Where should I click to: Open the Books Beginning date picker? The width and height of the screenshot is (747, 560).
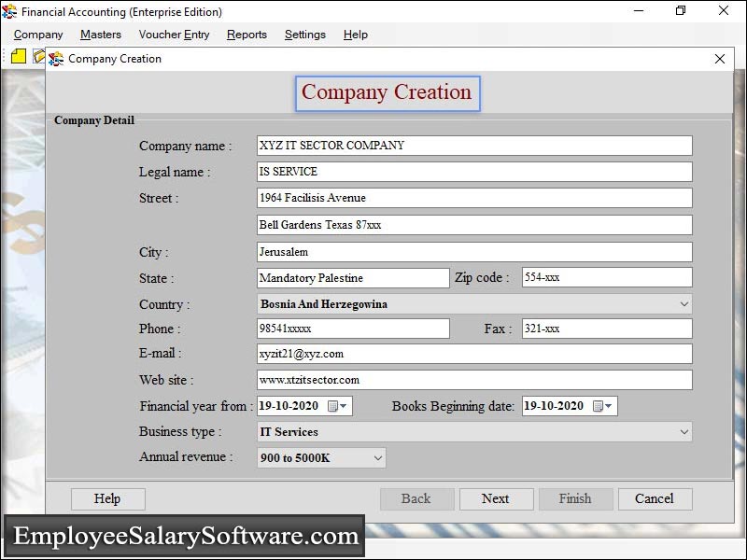coord(607,405)
